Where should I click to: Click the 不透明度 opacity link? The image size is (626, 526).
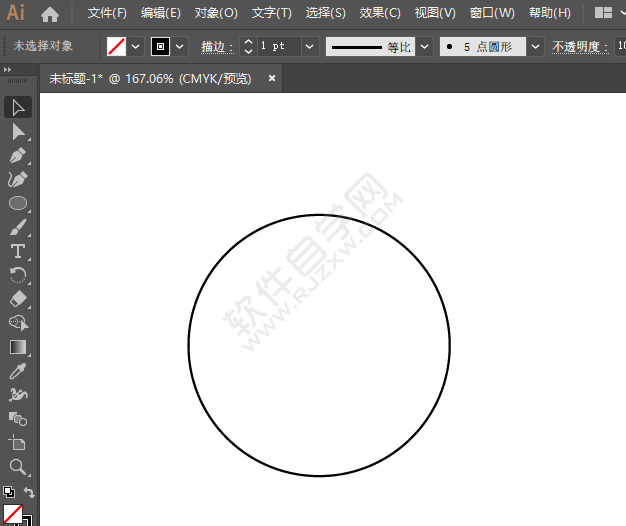[577, 47]
